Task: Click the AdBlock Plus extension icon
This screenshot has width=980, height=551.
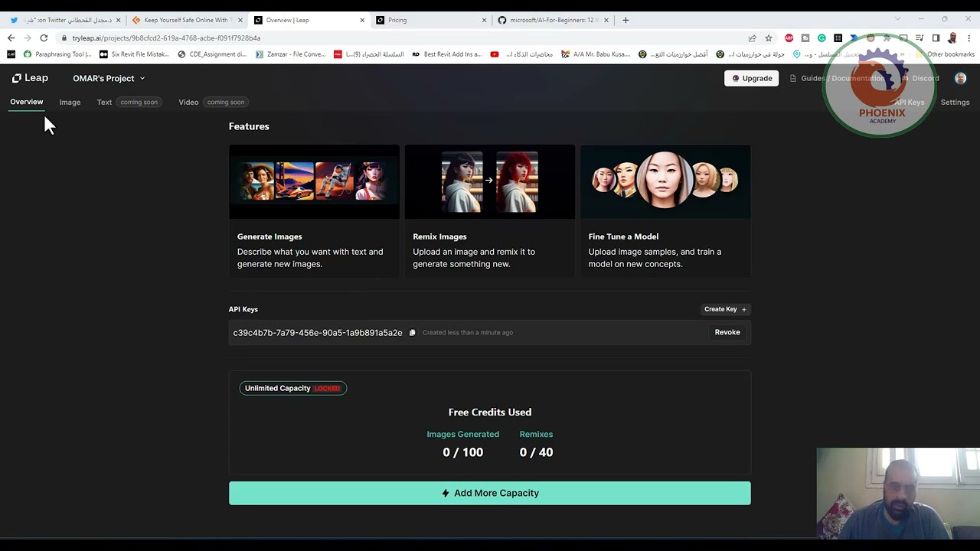Action: pyautogui.click(x=789, y=38)
